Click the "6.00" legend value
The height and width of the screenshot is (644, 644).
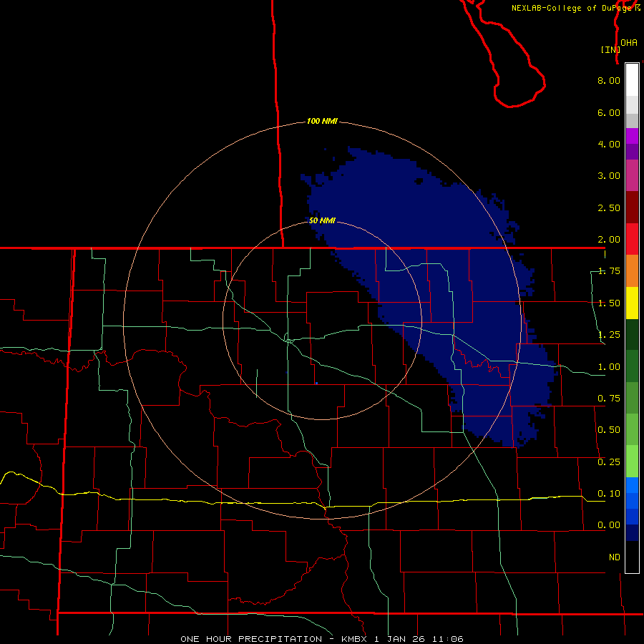tap(609, 112)
